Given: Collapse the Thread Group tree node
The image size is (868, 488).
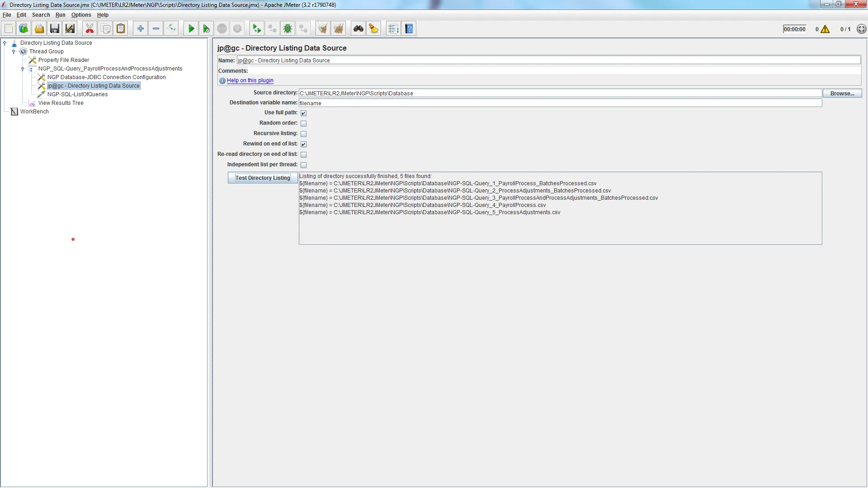Looking at the screenshot, I should tap(14, 52).
